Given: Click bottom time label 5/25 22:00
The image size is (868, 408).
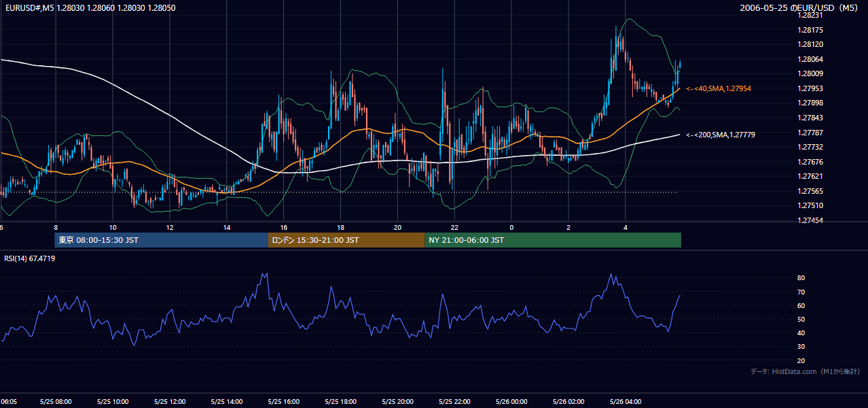Looking at the screenshot, I should click(454, 401).
